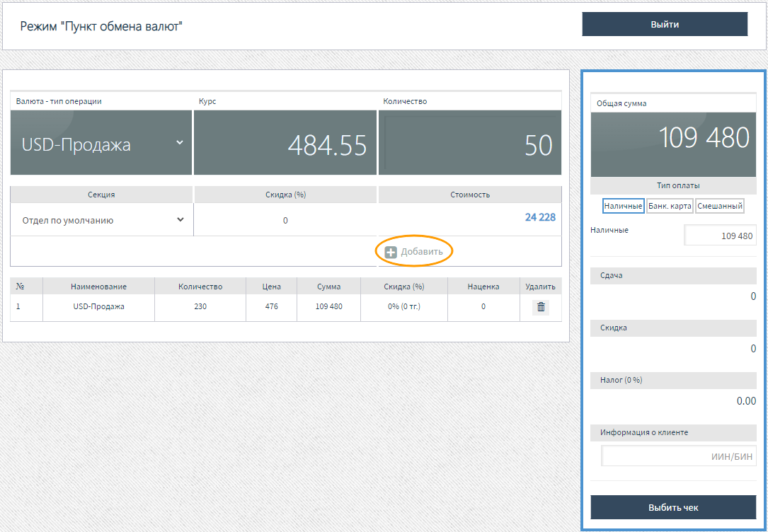
Task: Click the Цена column header
Action: pyautogui.click(x=271, y=287)
